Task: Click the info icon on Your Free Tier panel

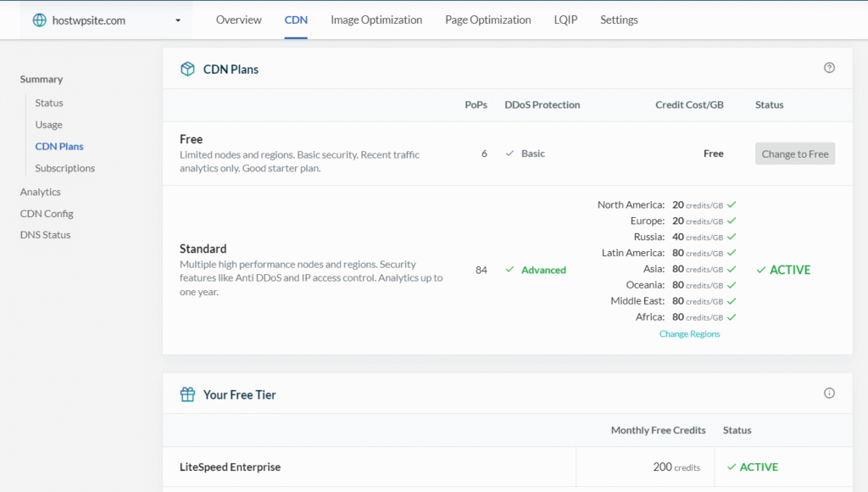Action: click(x=829, y=393)
